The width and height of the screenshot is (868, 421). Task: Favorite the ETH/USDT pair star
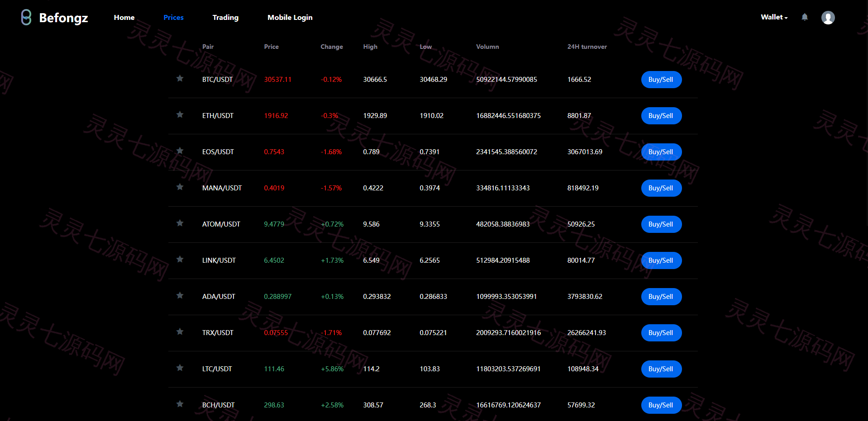click(180, 115)
